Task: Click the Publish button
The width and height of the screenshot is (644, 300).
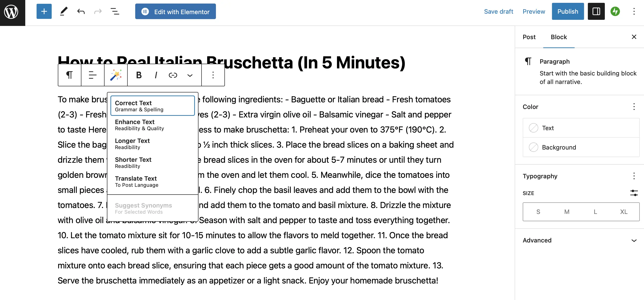Action: tap(568, 11)
